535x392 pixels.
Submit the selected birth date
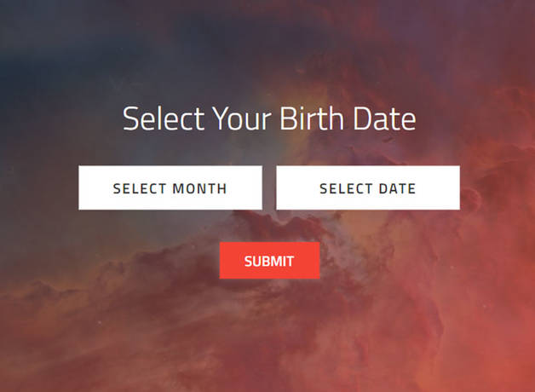269,261
